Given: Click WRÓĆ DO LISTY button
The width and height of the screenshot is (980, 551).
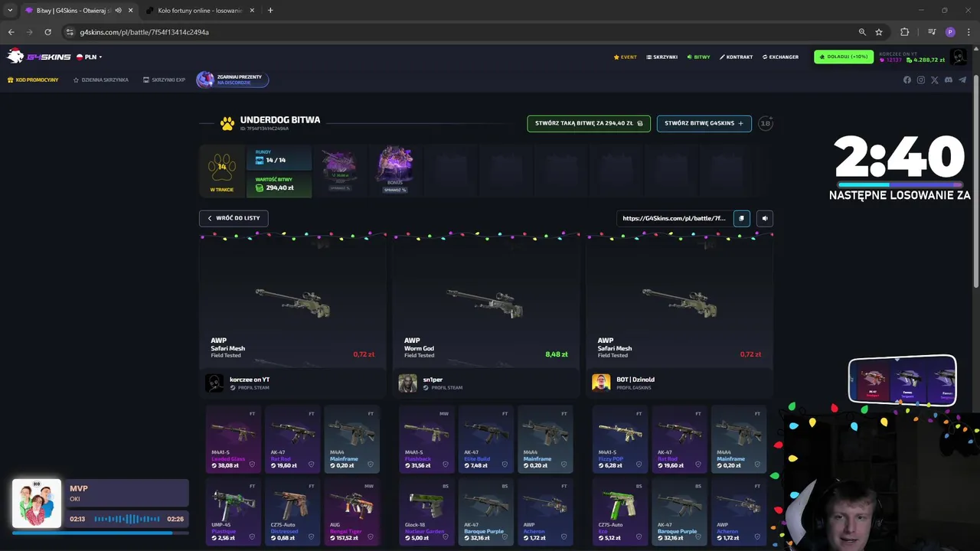Looking at the screenshot, I should 234,218.
